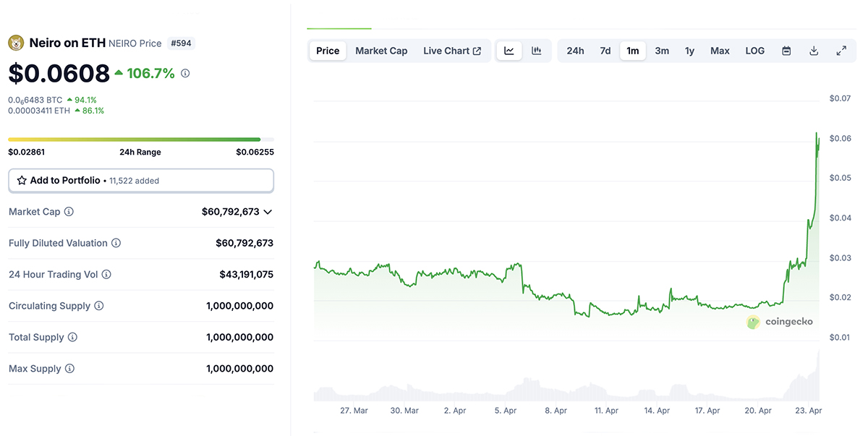Click the 24h low value $0.02861
Screen dimensions: 868x436
[x=27, y=152]
